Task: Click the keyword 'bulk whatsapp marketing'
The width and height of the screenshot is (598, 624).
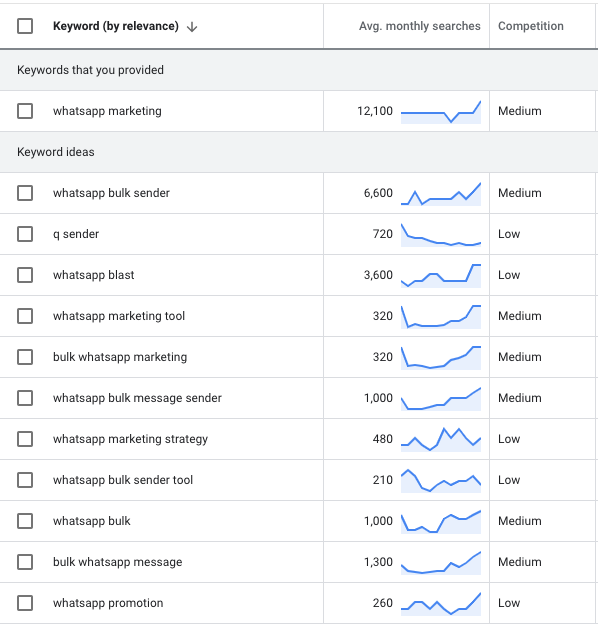Action: pos(120,357)
